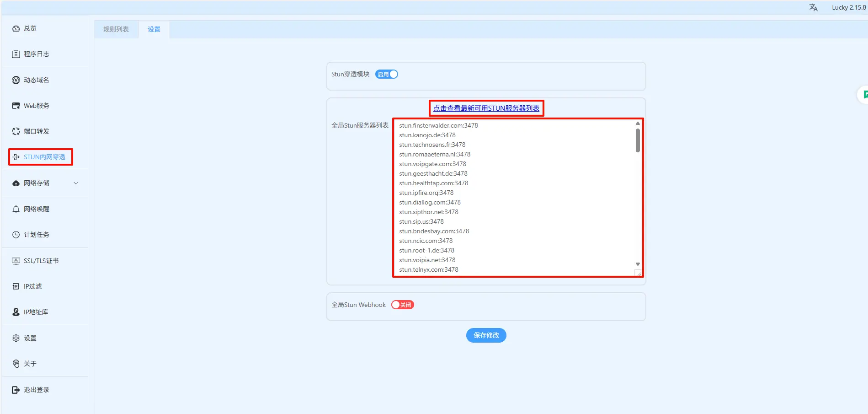This screenshot has height=414, width=868.
Task: Click the stun.technosens.fr:3478 line
Action: point(432,145)
